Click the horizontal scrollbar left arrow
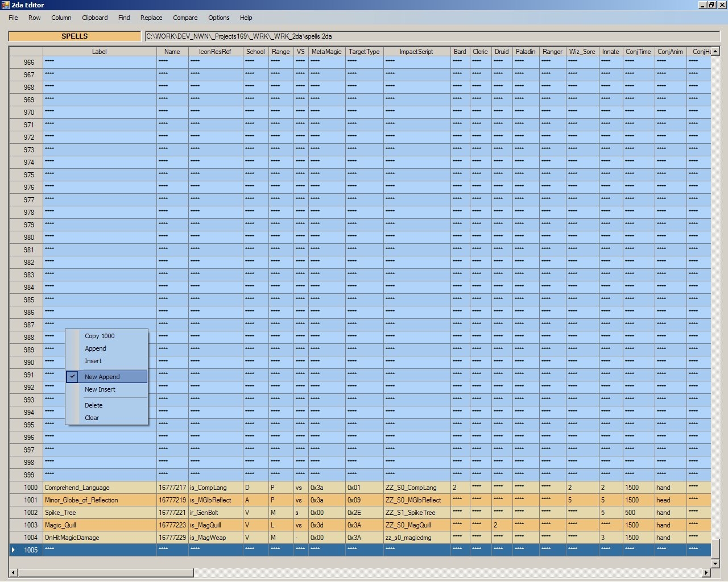This screenshot has height=582, width=728. (x=13, y=572)
